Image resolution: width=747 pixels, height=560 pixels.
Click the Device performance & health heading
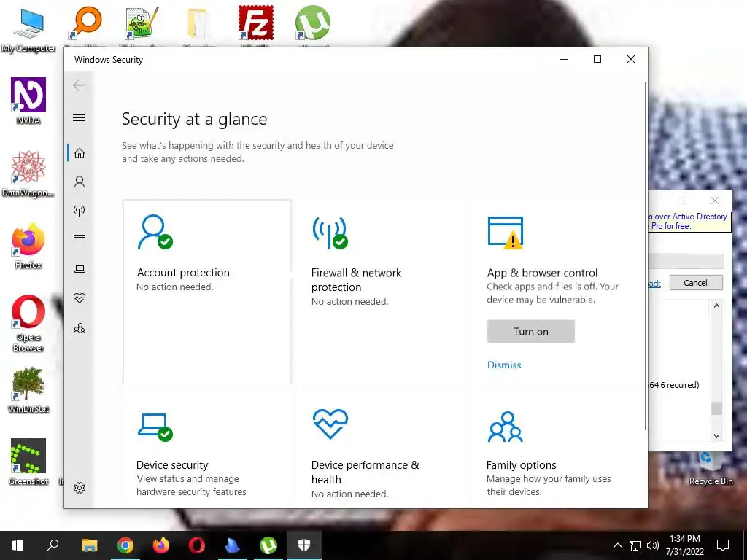365,472
